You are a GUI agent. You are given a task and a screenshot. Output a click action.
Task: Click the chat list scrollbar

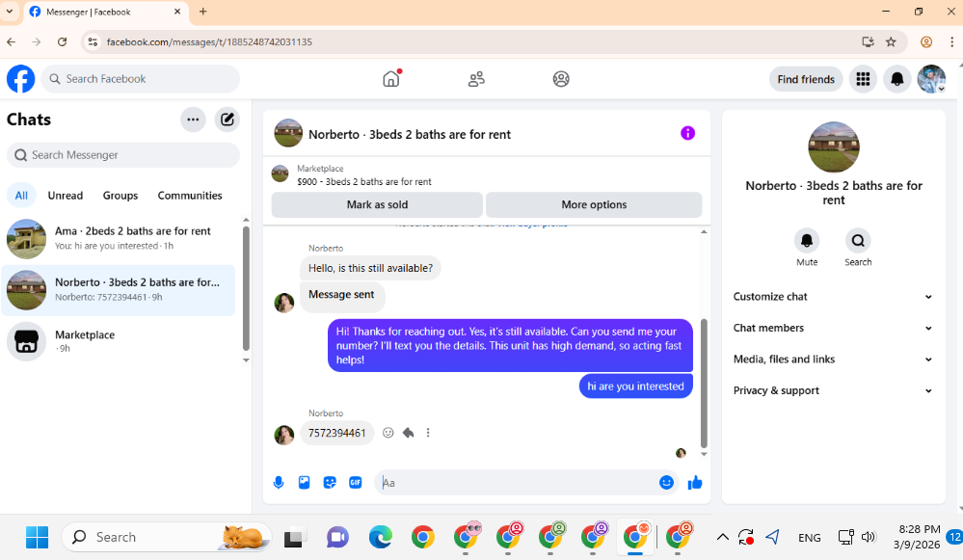(246, 288)
